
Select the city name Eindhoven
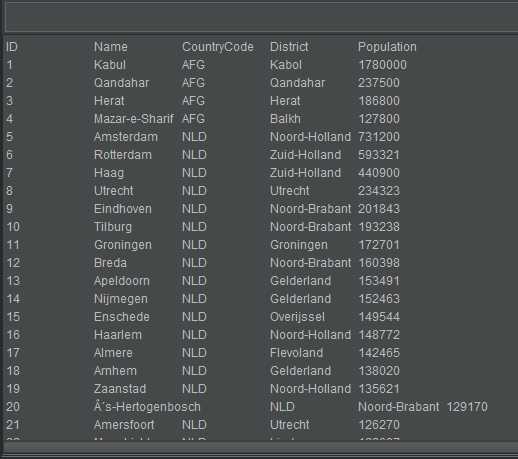click(x=123, y=209)
